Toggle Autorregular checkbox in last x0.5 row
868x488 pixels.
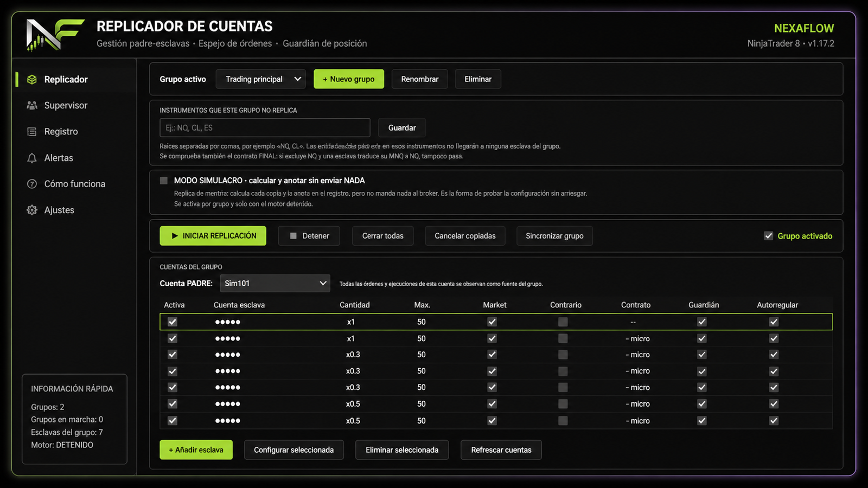click(x=774, y=420)
